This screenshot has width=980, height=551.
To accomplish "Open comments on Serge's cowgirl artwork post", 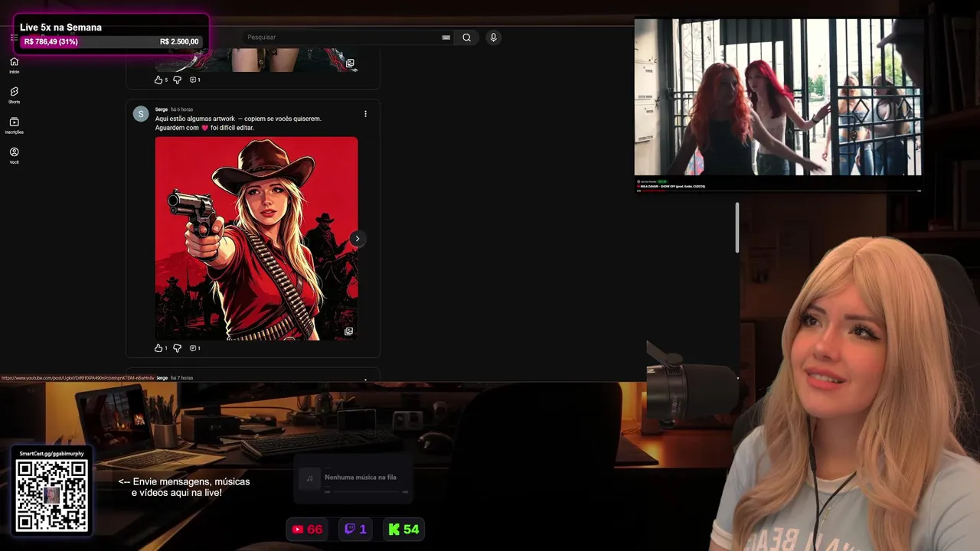I will pos(194,348).
